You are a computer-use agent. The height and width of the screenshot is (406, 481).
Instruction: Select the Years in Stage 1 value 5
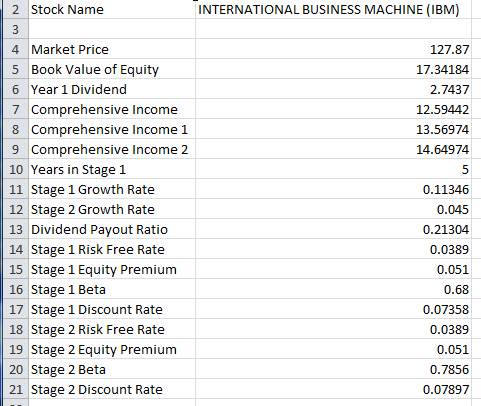coord(333,169)
